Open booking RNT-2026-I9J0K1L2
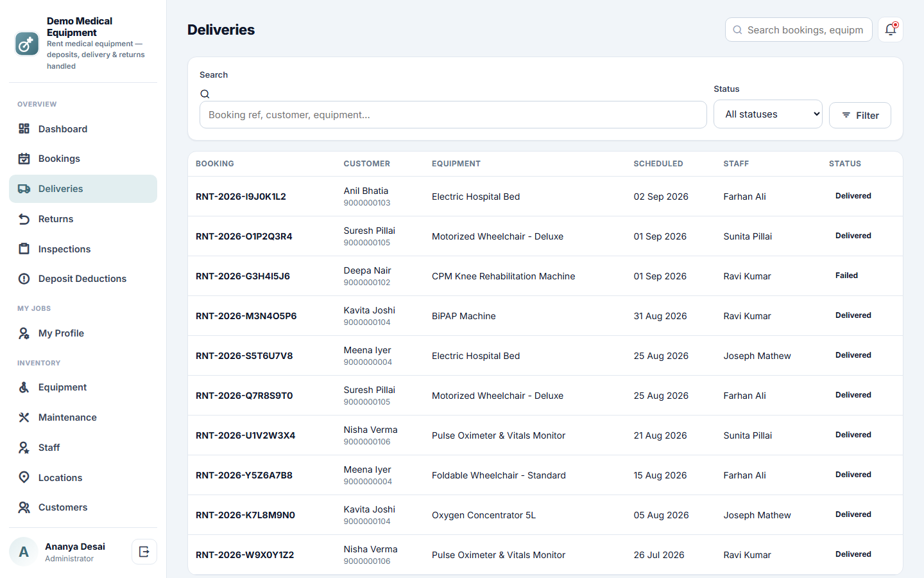The height and width of the screenshot is (578, 924). (x=241, y=197)
